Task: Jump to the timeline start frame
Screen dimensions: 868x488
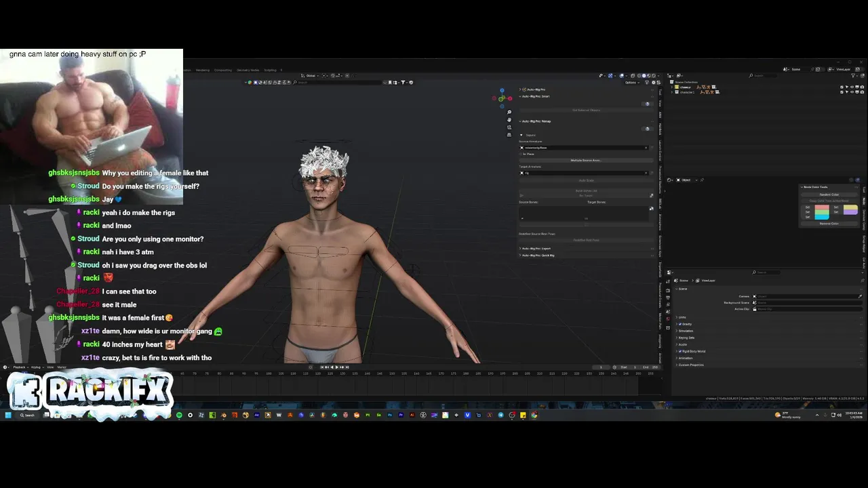Action: (322, 367)
